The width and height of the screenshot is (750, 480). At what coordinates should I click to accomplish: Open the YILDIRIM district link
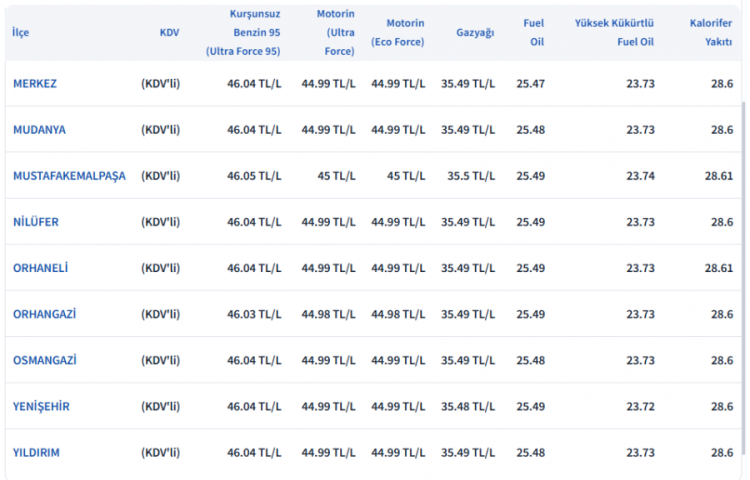pos(36,452)
